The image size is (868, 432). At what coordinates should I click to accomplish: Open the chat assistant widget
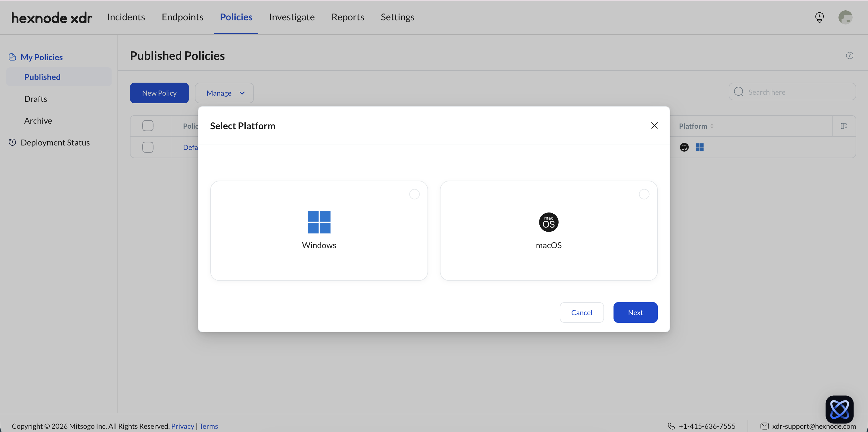click(x=839, y=409)
